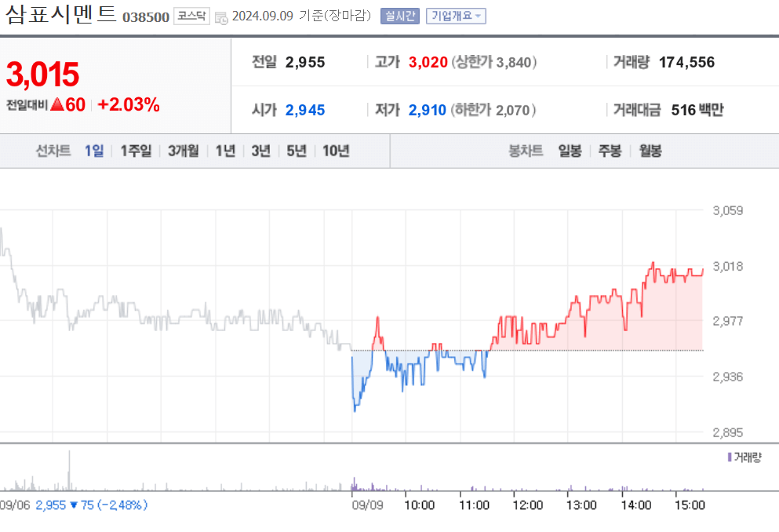Click the calendar clock icon beside the date
This screenshot has height=532, width=779.
click(x=221, y=18)
